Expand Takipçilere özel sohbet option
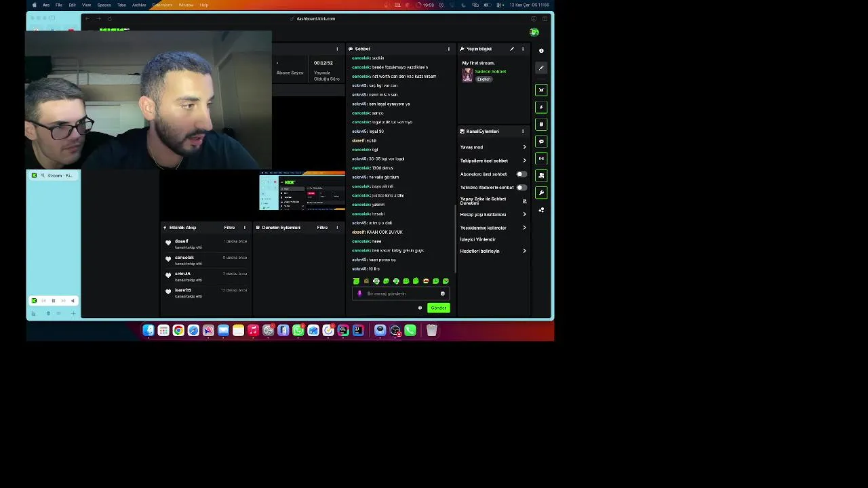Viewport: 868px width, 488px height. [x=492, y=161]
